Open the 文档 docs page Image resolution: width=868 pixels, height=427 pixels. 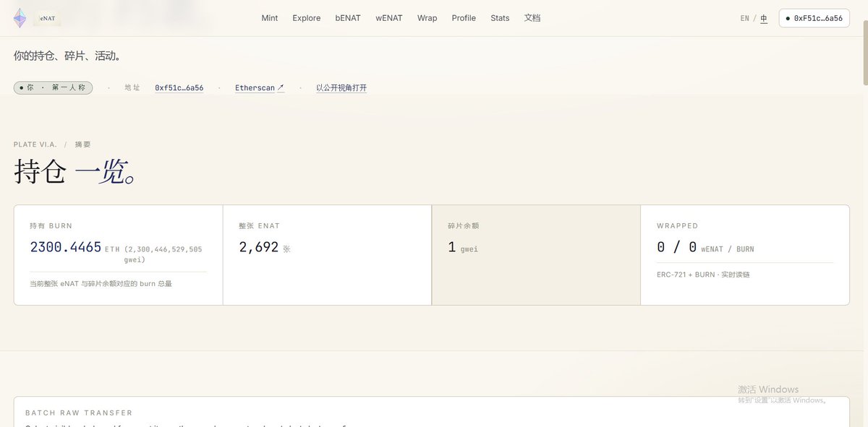pyautogui.click(x=532, y=18)
